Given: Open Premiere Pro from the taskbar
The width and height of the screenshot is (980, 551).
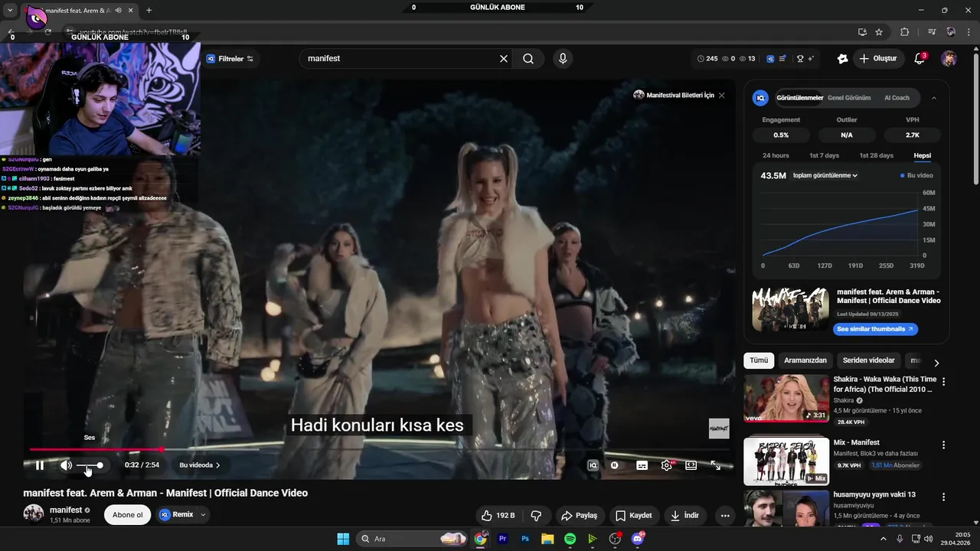Looking at the screenshot, I should [x=503, y=539].
